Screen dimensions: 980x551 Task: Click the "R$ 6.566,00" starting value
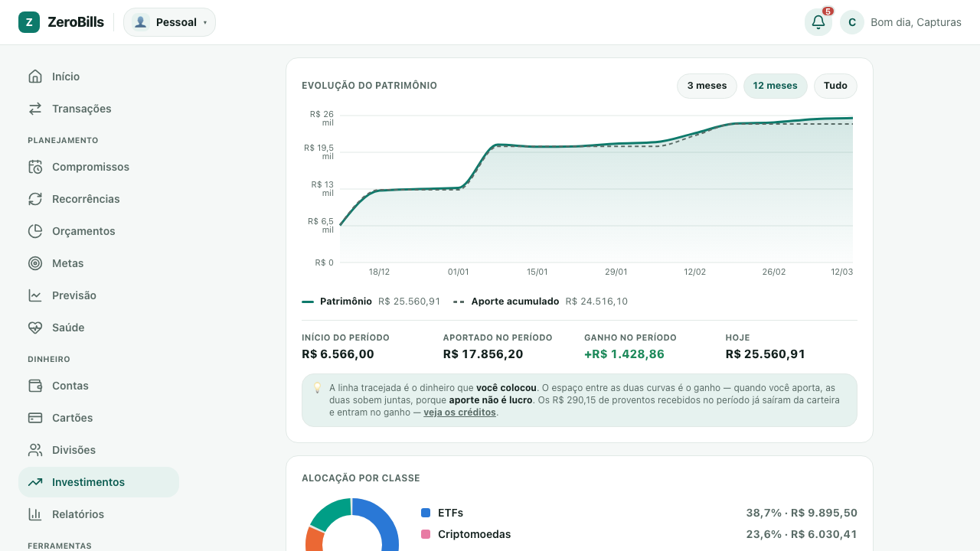point(338,354)
